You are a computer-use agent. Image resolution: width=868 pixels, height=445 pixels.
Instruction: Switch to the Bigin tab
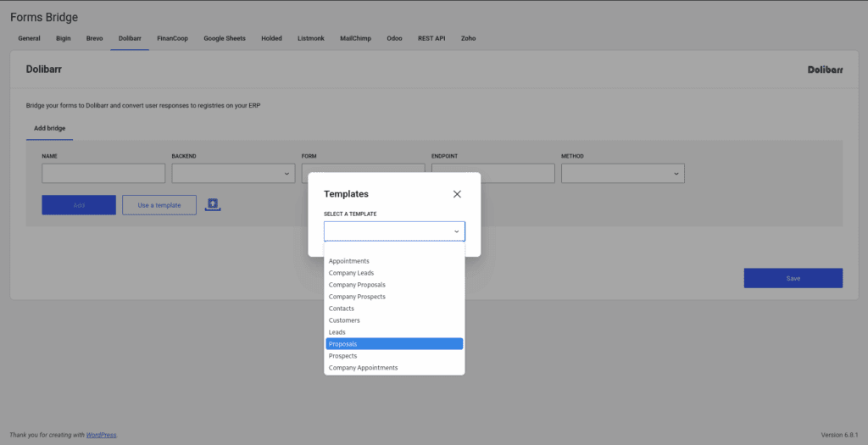coord(63,38)
